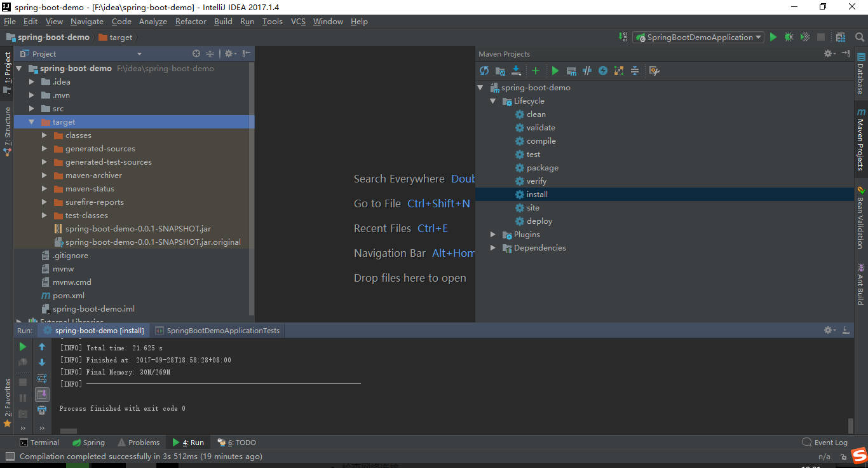868x468 pixels.
Task: Toggle offline mode in Maven Projects toolbar
Action: pyautogui.click(x=587, y=71)
